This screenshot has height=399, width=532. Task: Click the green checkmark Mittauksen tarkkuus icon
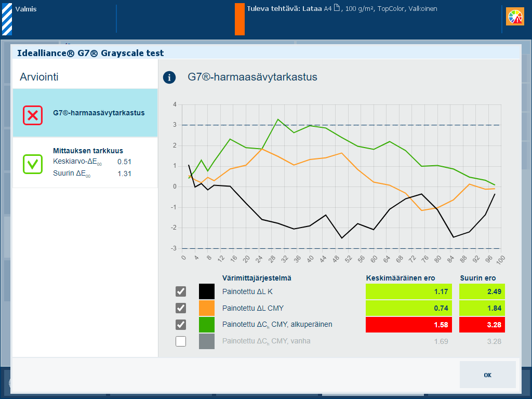click(x=33, y=164)
